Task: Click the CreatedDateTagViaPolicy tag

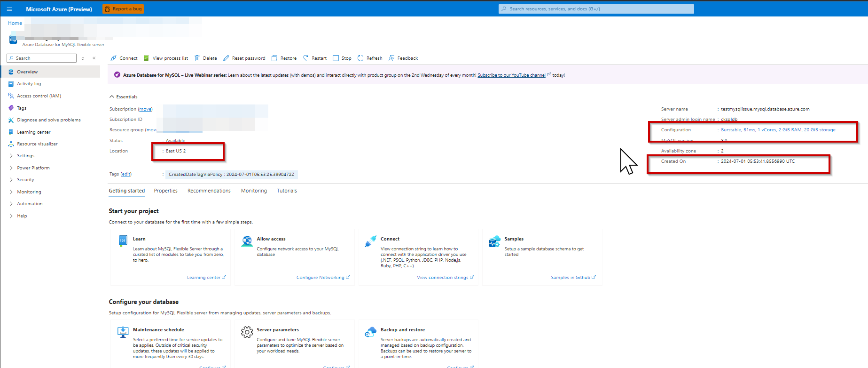Action: (231, 175)
